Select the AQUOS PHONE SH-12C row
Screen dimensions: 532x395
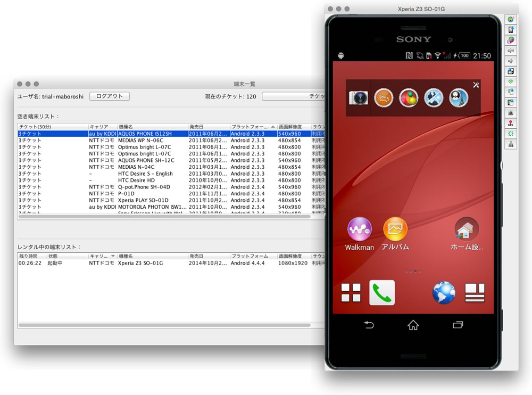(x=171, y=160)
